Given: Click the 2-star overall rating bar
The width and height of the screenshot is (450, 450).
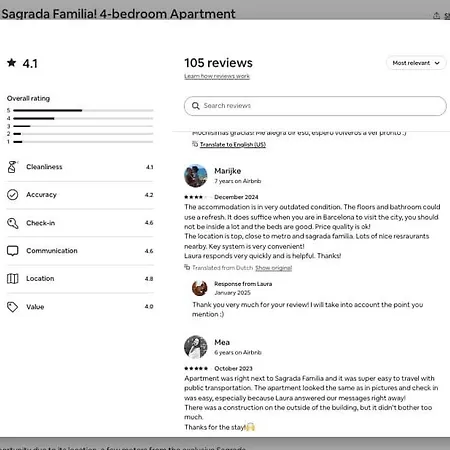Looking at the screenshot, I should pos(83,134).
